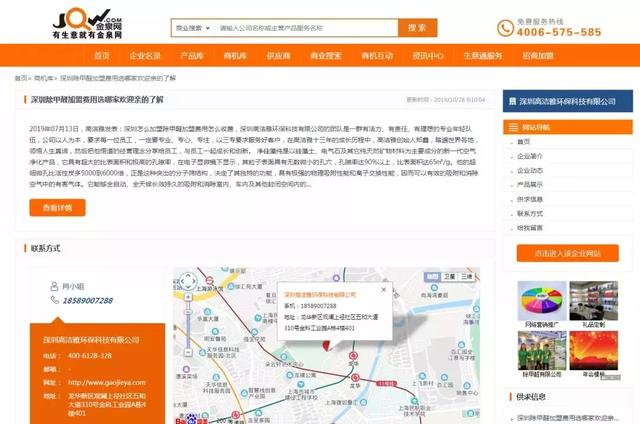Click the 商机库 breadcrumb link

[43, 78]
